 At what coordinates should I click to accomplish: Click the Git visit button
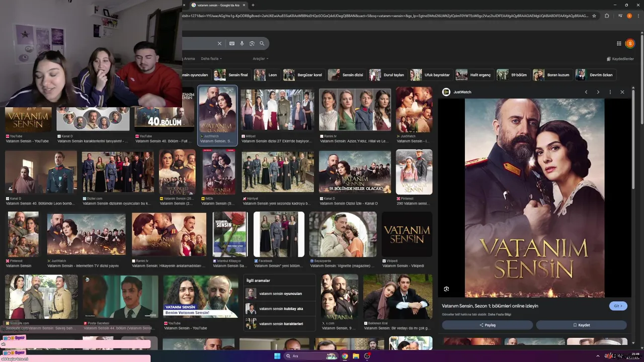618,306
